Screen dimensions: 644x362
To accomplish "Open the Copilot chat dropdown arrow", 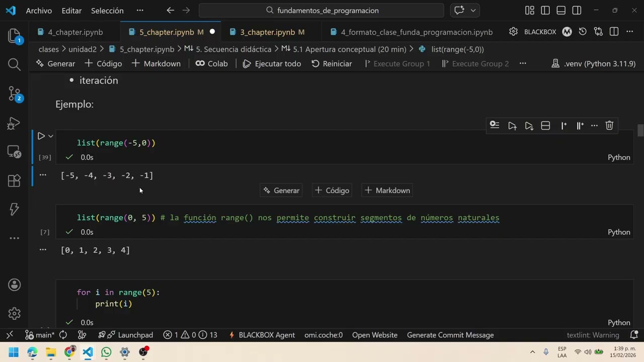I will point(473,10).
